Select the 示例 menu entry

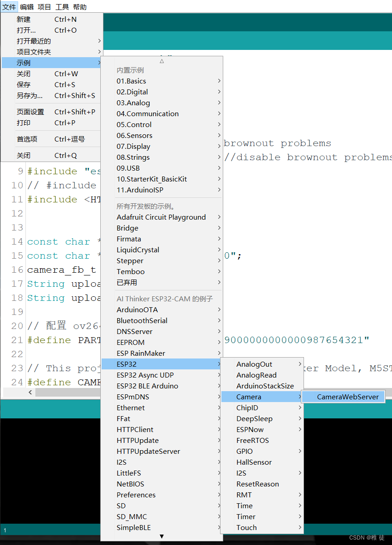click(52, 63)
